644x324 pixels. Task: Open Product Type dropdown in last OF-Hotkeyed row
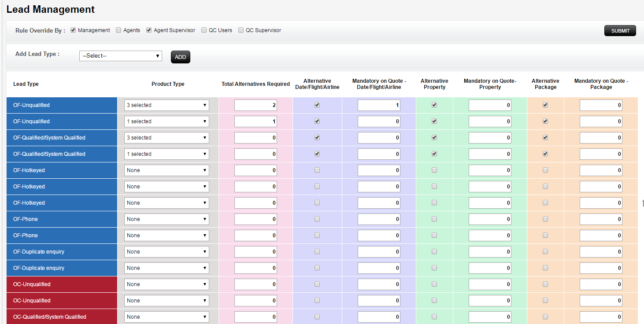[167, 203]
